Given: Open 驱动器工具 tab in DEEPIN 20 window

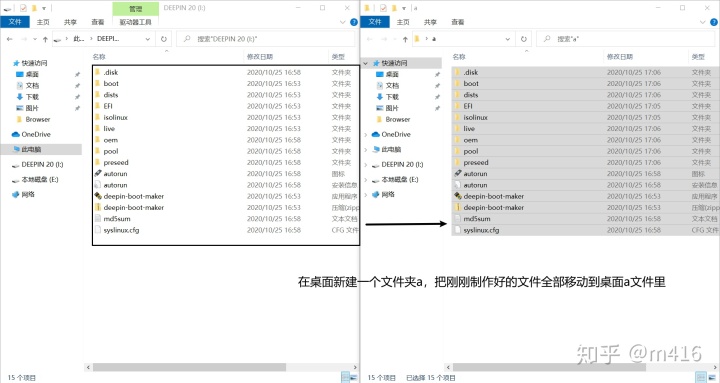Looking at the screenshot, I should point(135,22).
